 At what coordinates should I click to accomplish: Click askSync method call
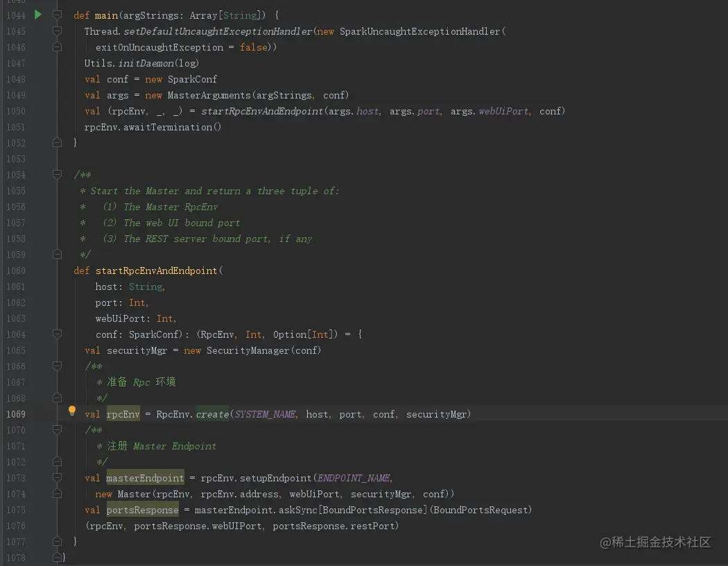pyautogui.click(x=297, y=510)
